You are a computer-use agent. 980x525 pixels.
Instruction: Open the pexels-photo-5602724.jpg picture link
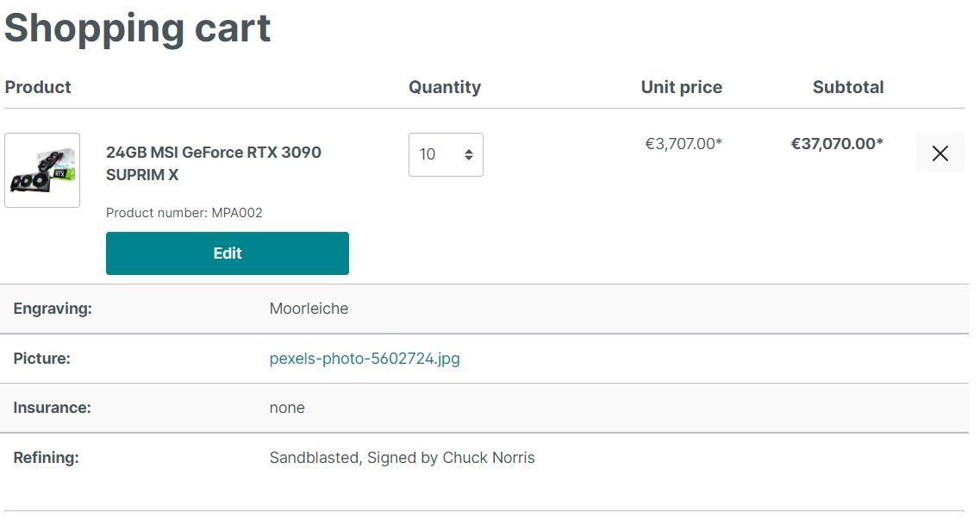[365, 359]
